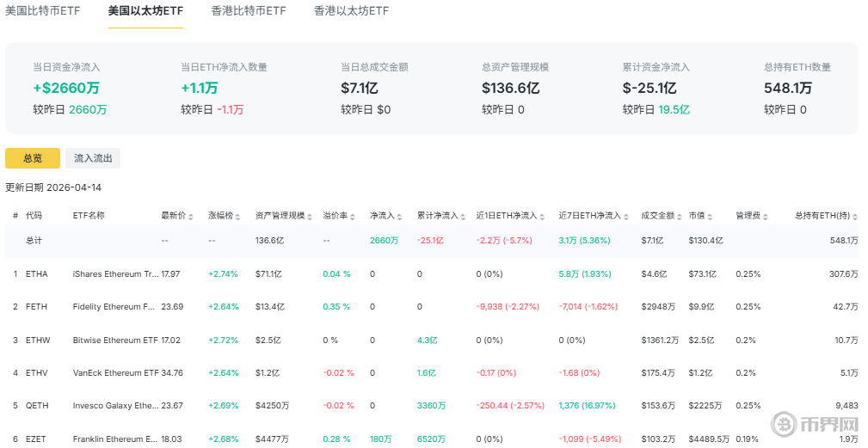
Task: Click ETHW cumulative inflow 4.3亿
Action: (x=427, y=340)
